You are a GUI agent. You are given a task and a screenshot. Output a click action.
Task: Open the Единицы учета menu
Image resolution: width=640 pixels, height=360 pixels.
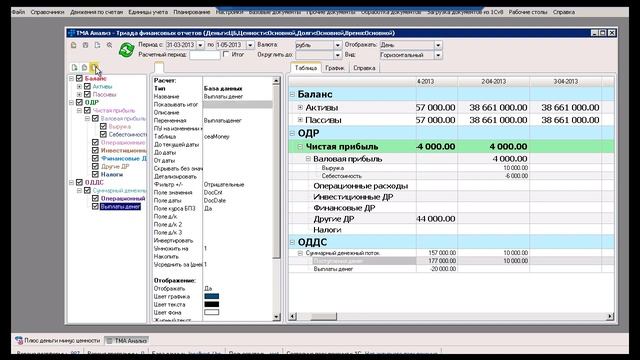(x=148, y=12)
